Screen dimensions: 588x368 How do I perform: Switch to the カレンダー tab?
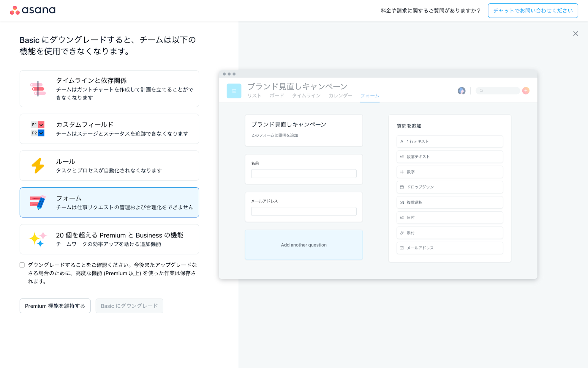click(x=340, y=96)
